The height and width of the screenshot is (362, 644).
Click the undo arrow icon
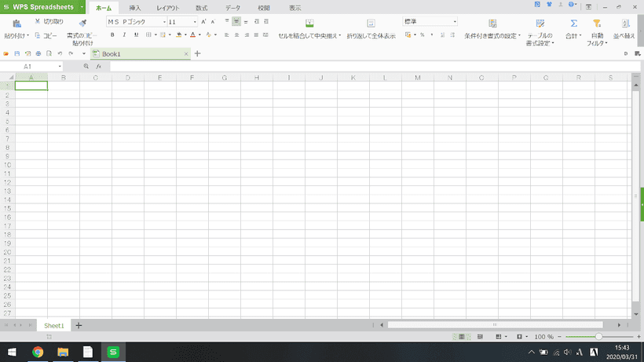[60, 53]
